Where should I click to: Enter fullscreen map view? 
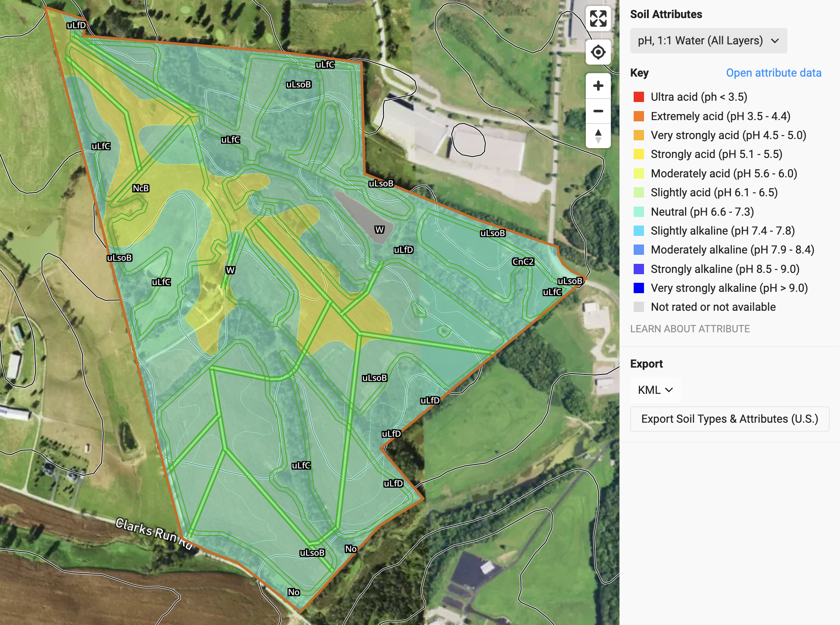(x=598, y=19)
